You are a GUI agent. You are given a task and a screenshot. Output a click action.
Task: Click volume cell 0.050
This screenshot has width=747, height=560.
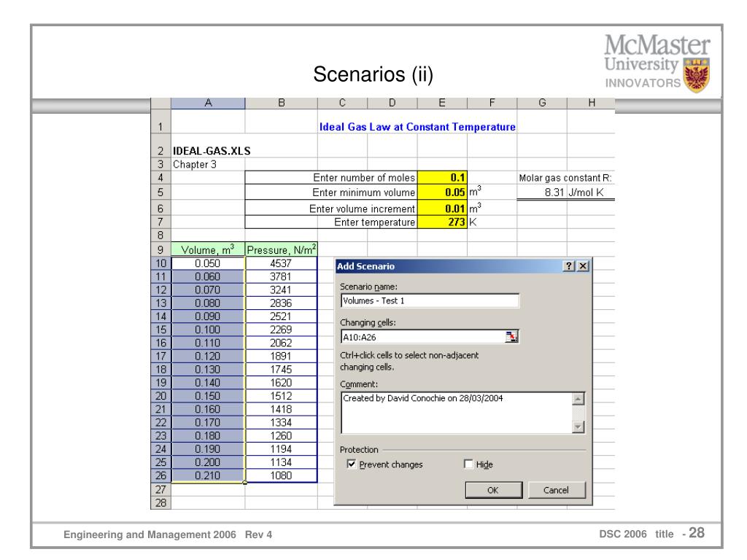(208, 263)
